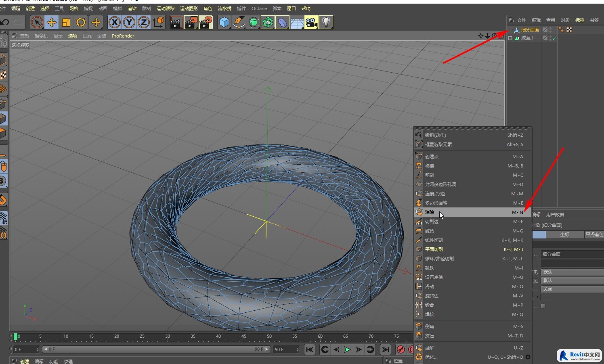The image size is (604, 364).
Task: Click the Undo arrow icon
Action: pyautogui.click(x=4, y=23)
